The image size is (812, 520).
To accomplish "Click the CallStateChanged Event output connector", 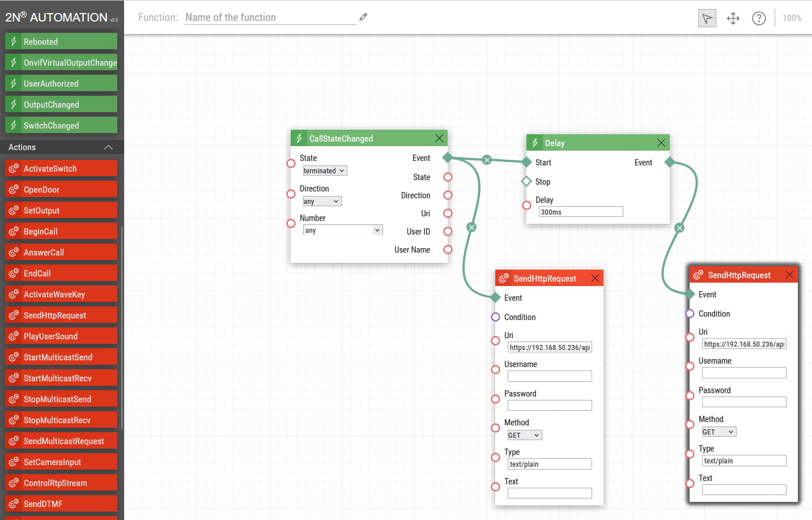I will coord(448,157).
